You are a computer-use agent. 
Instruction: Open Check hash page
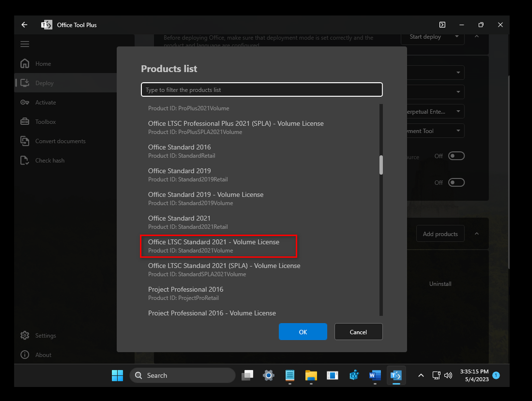tap(50, 160)
